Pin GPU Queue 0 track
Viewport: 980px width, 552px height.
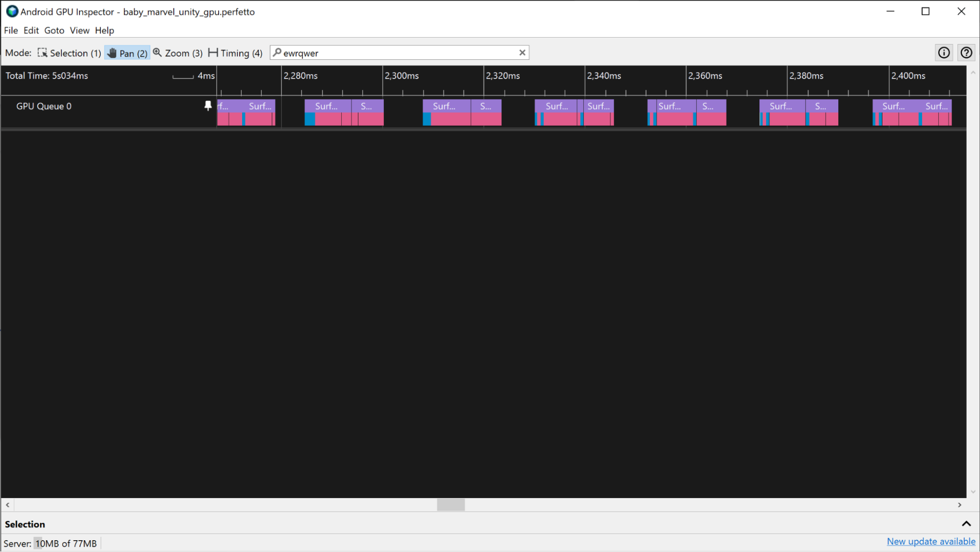point(208,106)
